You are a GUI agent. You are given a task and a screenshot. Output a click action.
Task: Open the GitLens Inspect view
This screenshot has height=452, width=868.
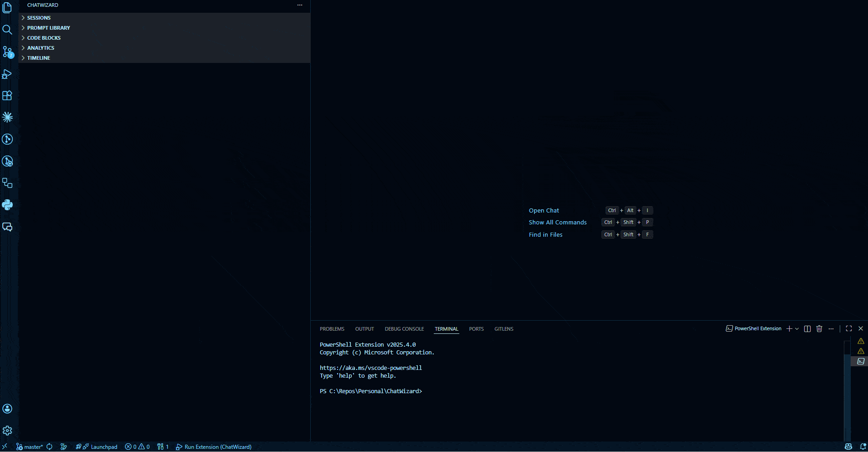(7, 161)
